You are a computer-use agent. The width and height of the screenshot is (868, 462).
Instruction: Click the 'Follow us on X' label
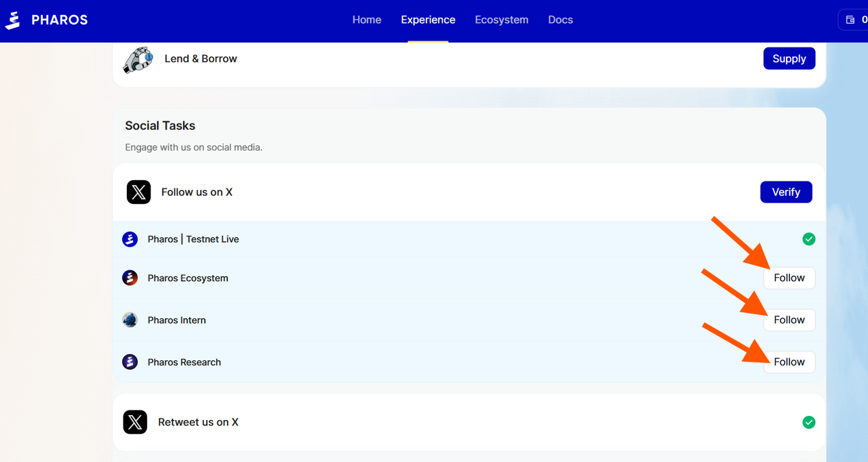pyautogui.click(x=197, y=192)
